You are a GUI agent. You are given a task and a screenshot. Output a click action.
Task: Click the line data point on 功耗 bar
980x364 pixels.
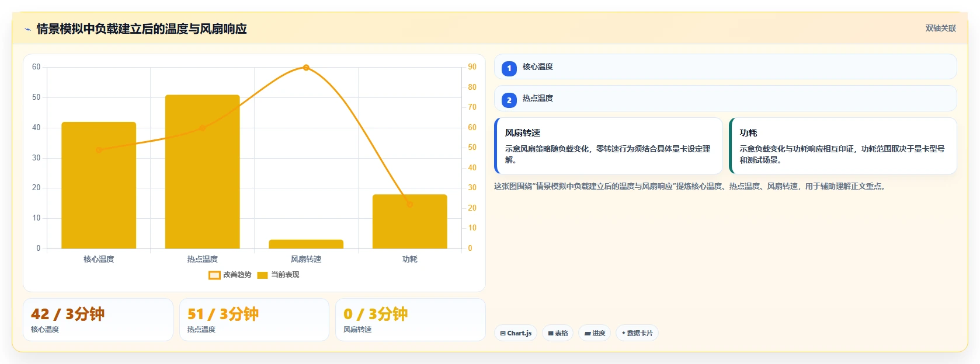click(410, 204)
